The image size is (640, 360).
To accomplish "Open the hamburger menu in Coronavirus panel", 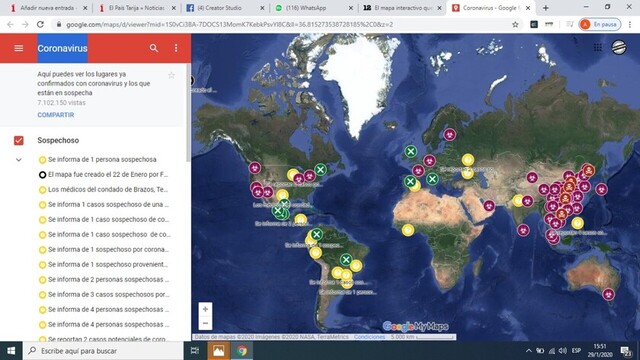I will (19, 48).
